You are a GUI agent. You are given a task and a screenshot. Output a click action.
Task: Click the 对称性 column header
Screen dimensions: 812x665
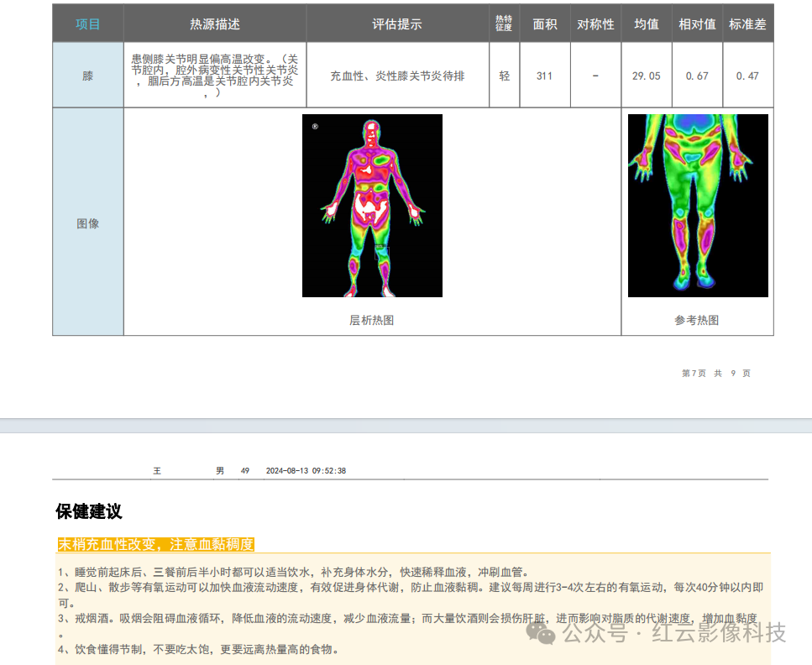(595, 24)
